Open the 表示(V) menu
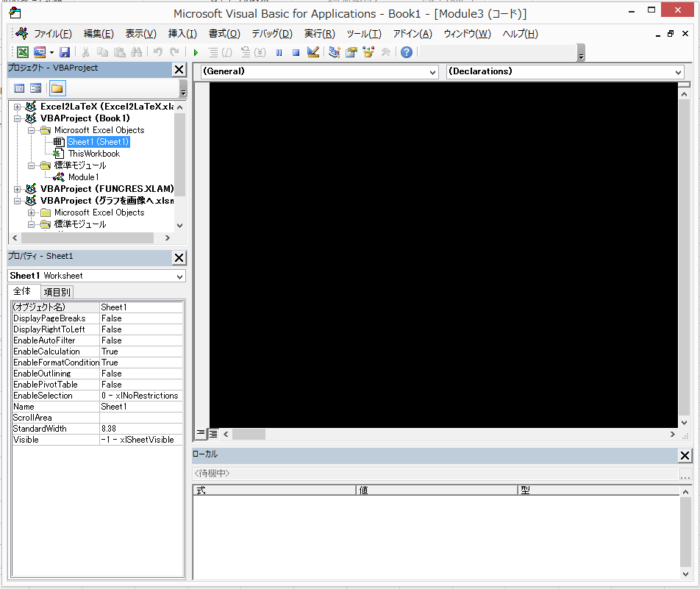The width and height of the screenshot is (700, 589). [x=140, y=34]
